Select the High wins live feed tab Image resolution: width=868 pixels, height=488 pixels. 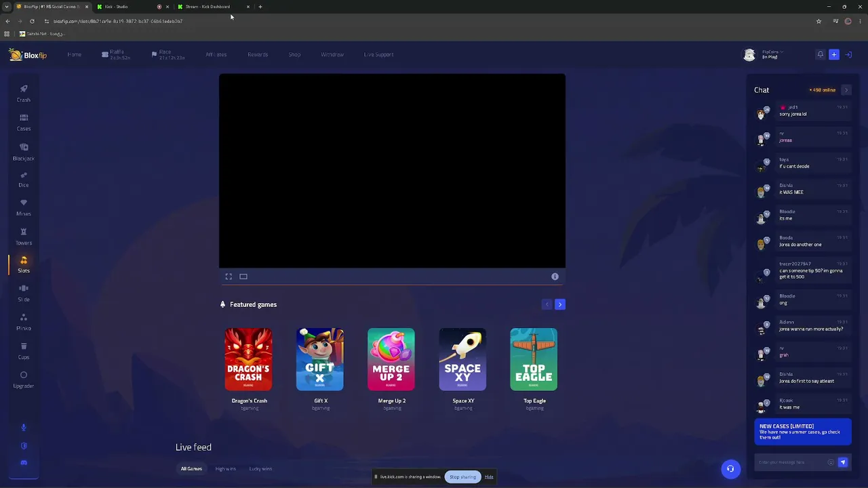pos(226,469)
